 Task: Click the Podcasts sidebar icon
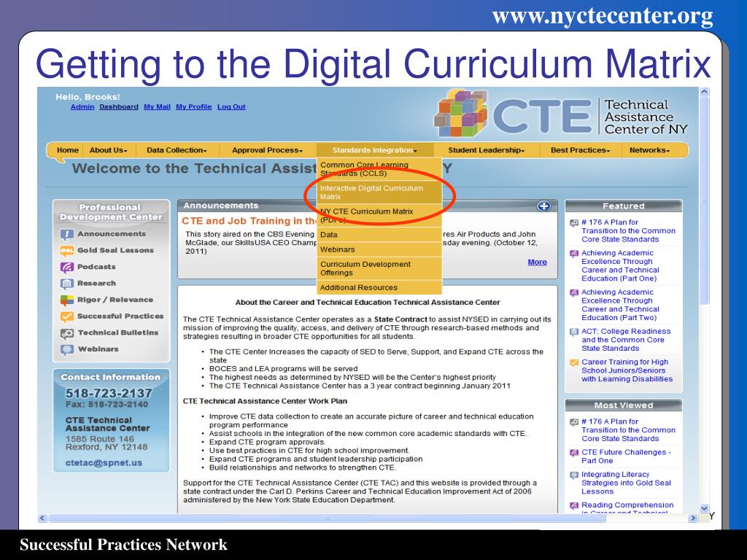click(66, 267)
